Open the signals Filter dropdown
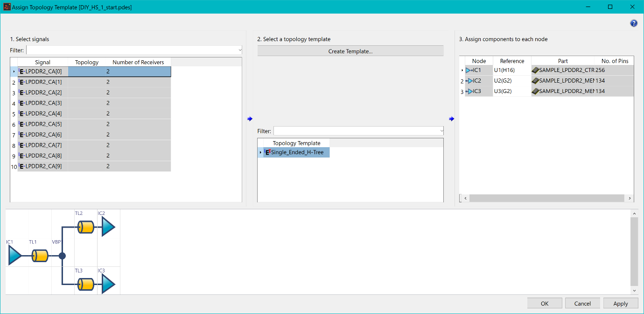The image size is (644, 314). [240, 50]
